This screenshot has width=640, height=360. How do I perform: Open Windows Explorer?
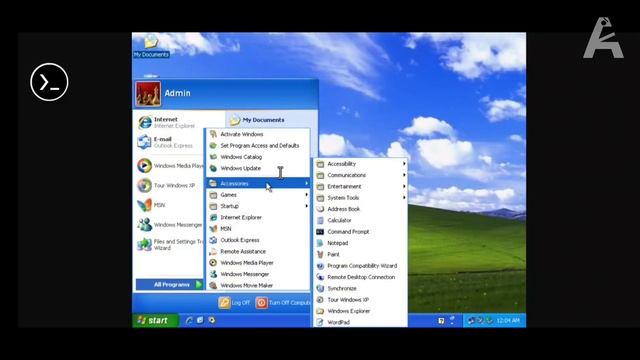tap(361, 311)
